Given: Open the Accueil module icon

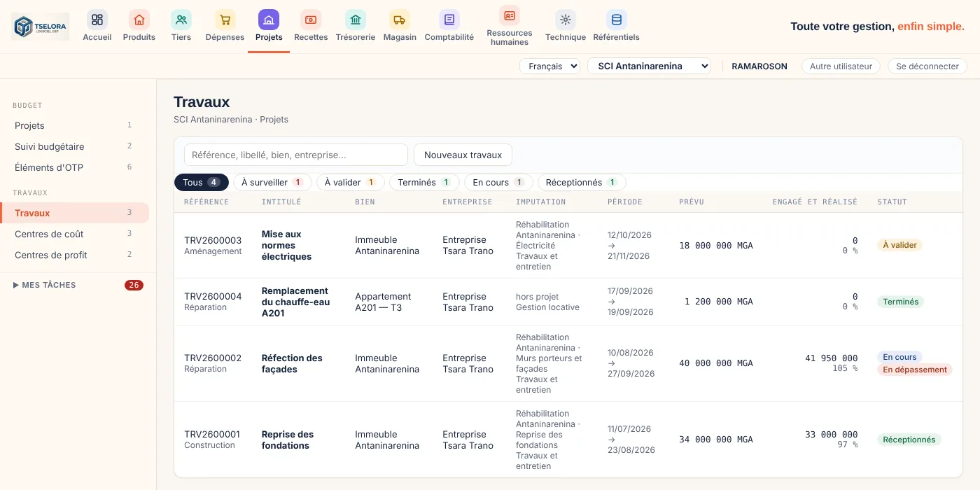Looking at the screenshot, I should click(x=97, y=20).
